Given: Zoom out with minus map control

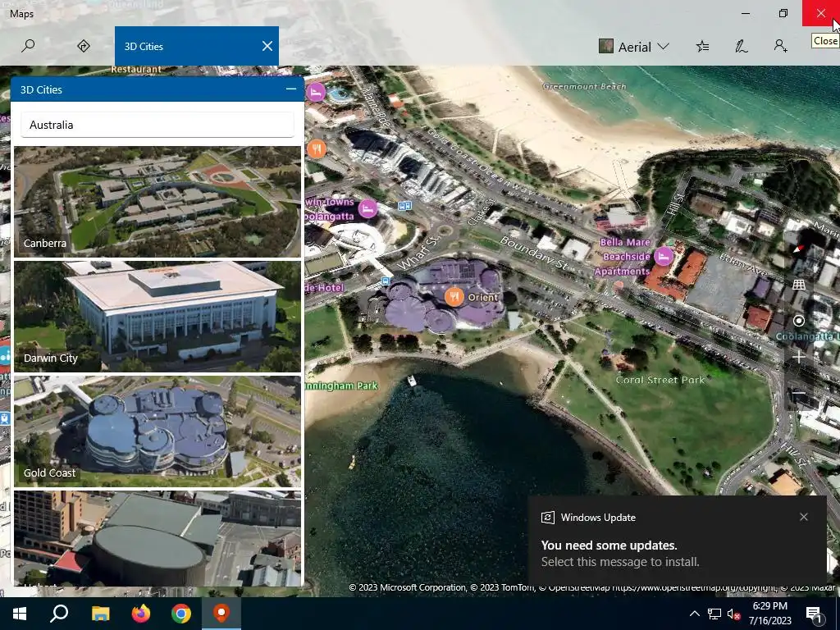Looking at the screenshot, I should coord(799,393).
